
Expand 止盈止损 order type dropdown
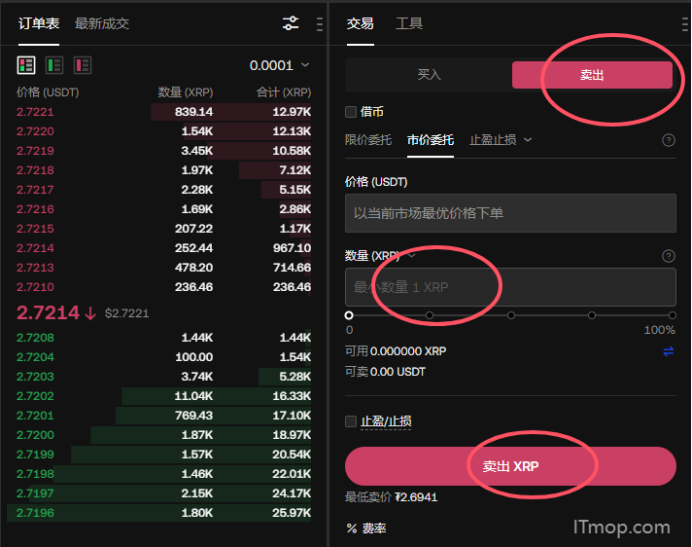click(500, 140)
